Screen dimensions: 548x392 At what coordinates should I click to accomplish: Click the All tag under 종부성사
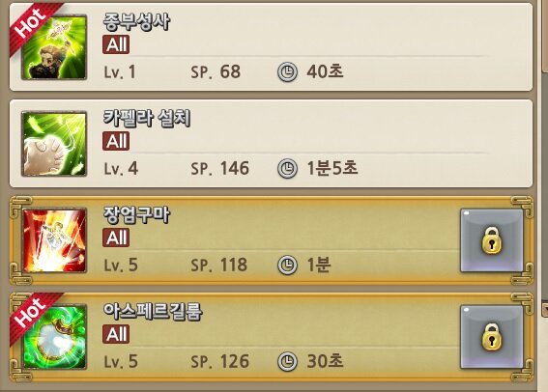(116, 44)
